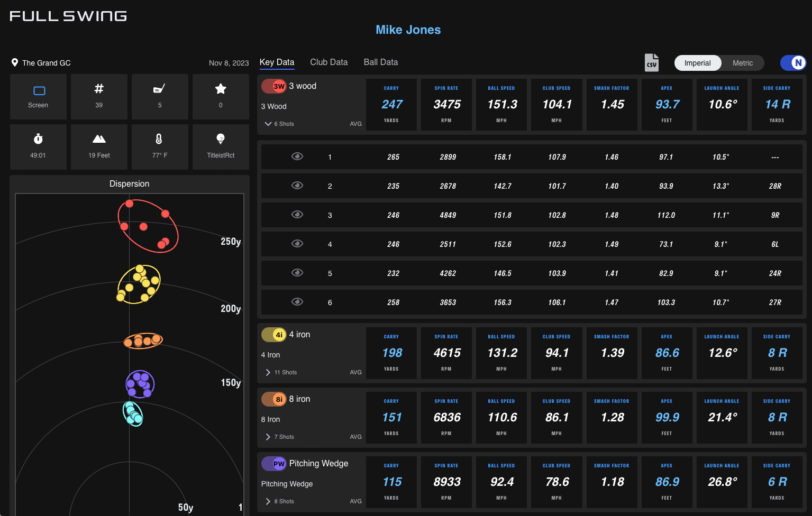Click the player name Mike Jones
Viewport: 812px width, 516px height.
coord(408,30)
